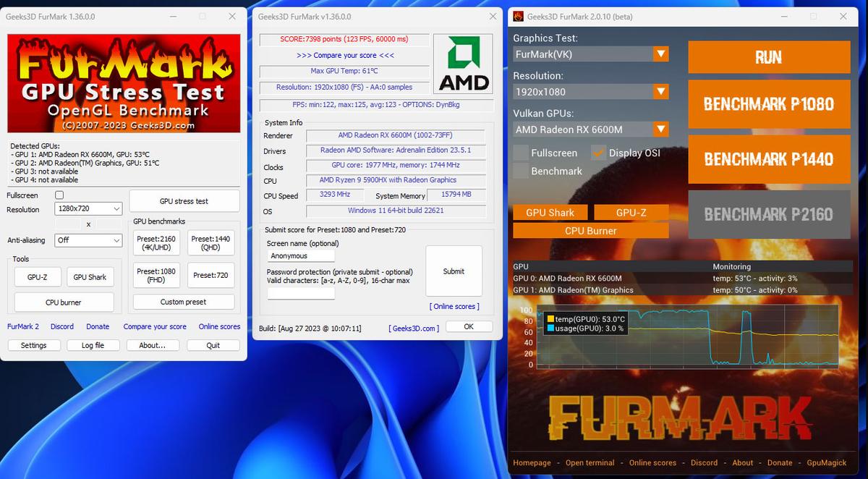The width and height of the screenshot is (868, 479).
Task: Select GPU 0: AMD Radeon RX 6600M row
Action: click(x=683, y=279)
